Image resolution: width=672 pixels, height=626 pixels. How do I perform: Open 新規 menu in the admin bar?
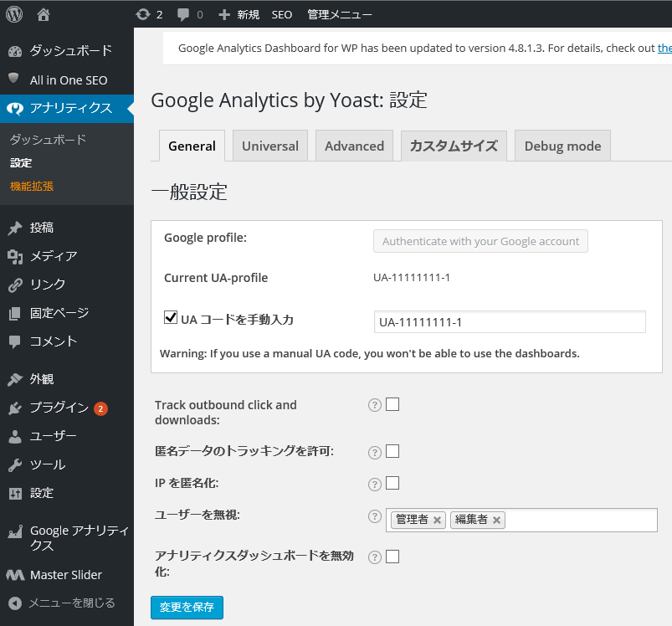[239, 14]
